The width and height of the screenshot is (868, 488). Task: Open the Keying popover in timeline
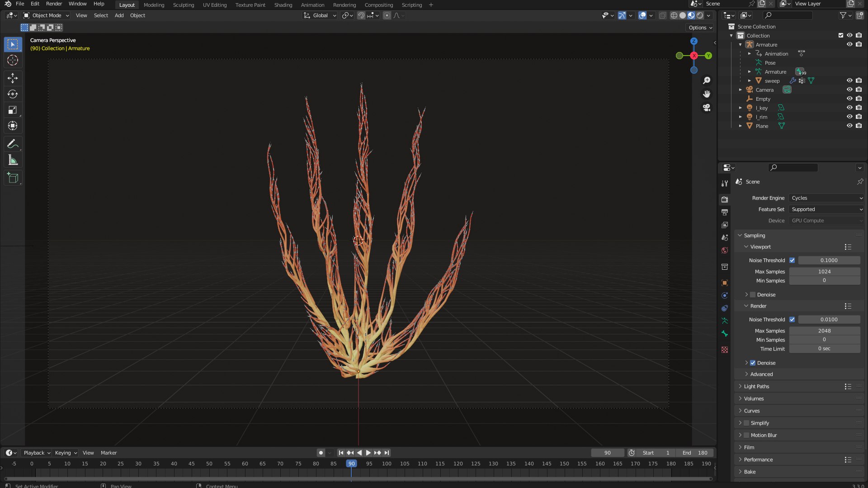click(x=66, y=453)
